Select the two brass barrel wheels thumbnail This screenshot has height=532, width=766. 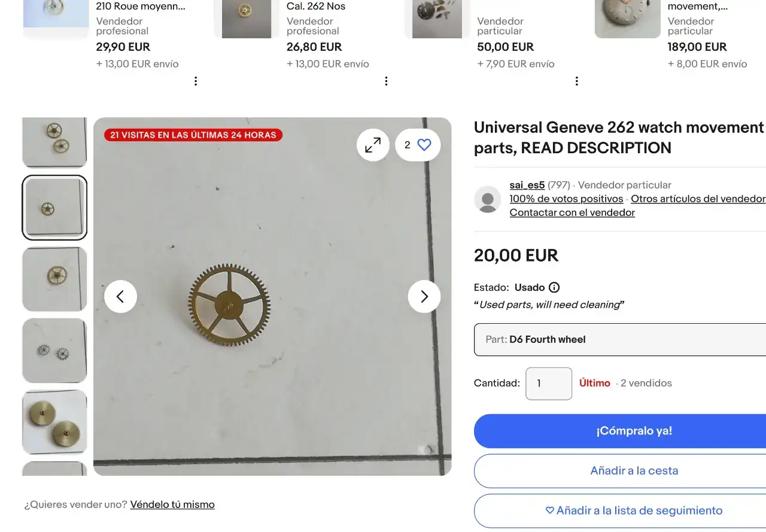[54, 422]
